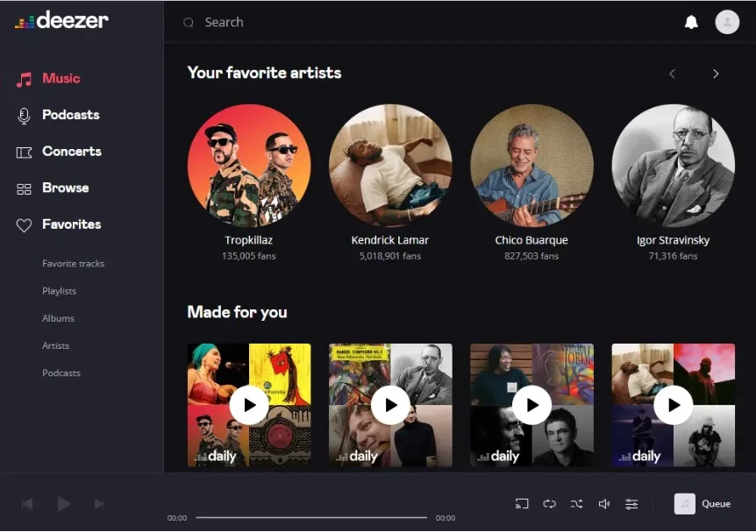Click the Queue album art thumbnail
This screenshot has width=756, height=532.
pyautogui.click(x=684, y=504)
